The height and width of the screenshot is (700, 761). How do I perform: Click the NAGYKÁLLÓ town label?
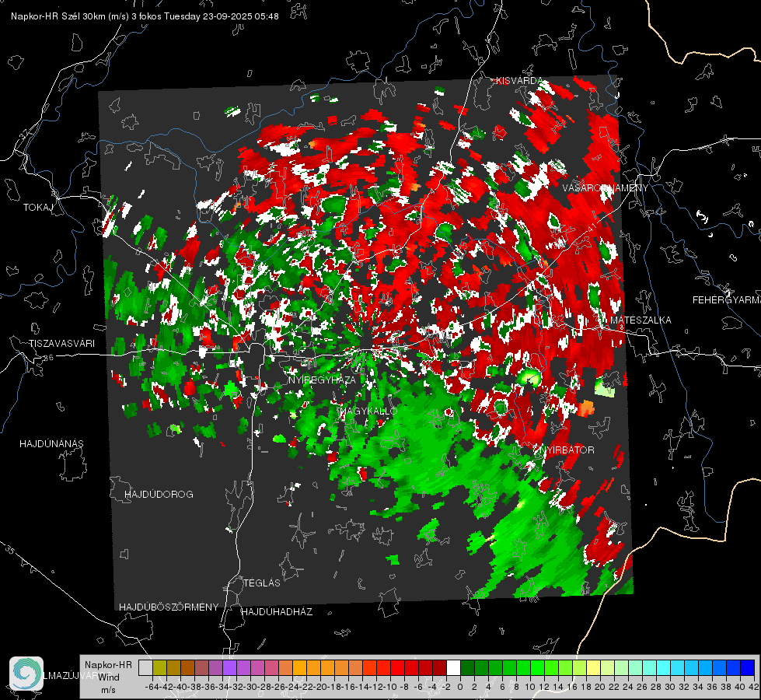coord(368,411)
